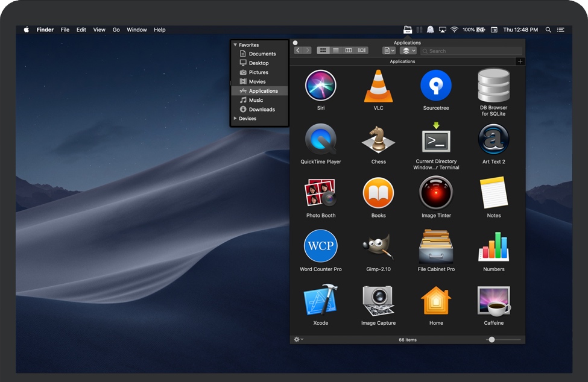Switch to icon view mode
The width and height of the screenshot is (588, 382).
click(x=323, y=51)
